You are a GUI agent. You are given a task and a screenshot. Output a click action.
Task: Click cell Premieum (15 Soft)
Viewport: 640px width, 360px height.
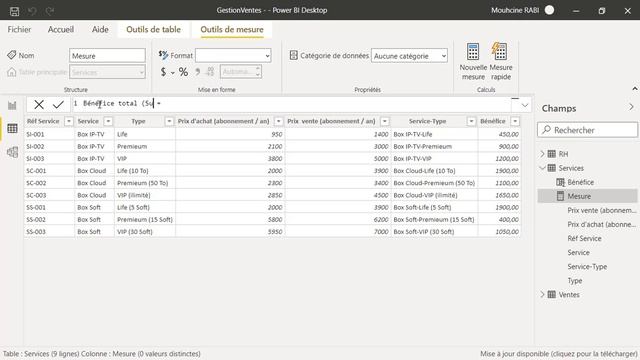(x=145, y=220)
